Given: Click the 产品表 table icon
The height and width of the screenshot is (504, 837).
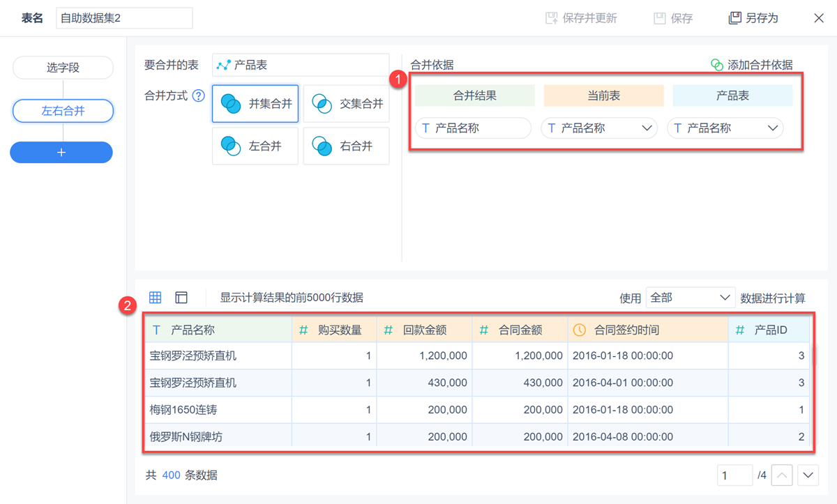Looking at the screenshot, I should tap(223, 65).
